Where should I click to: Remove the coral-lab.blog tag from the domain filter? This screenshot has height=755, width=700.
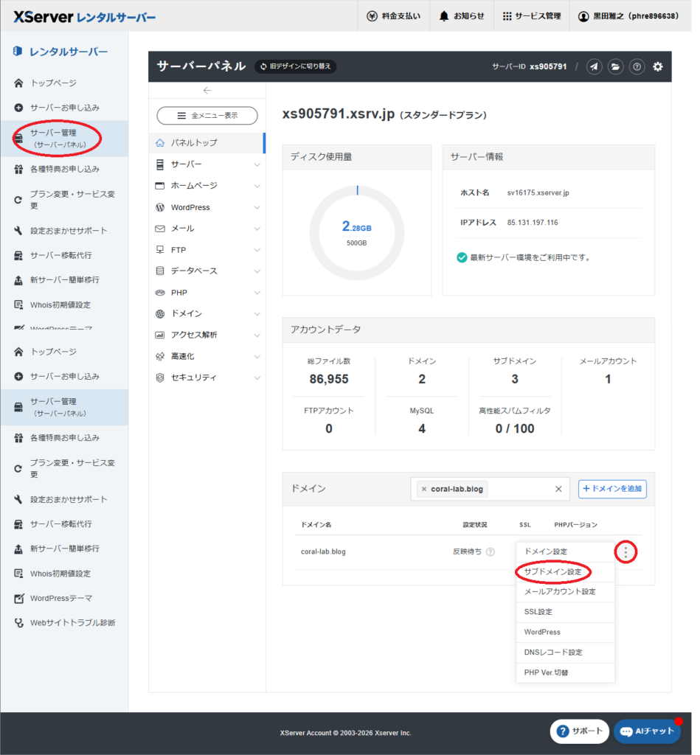click(424, 489)
